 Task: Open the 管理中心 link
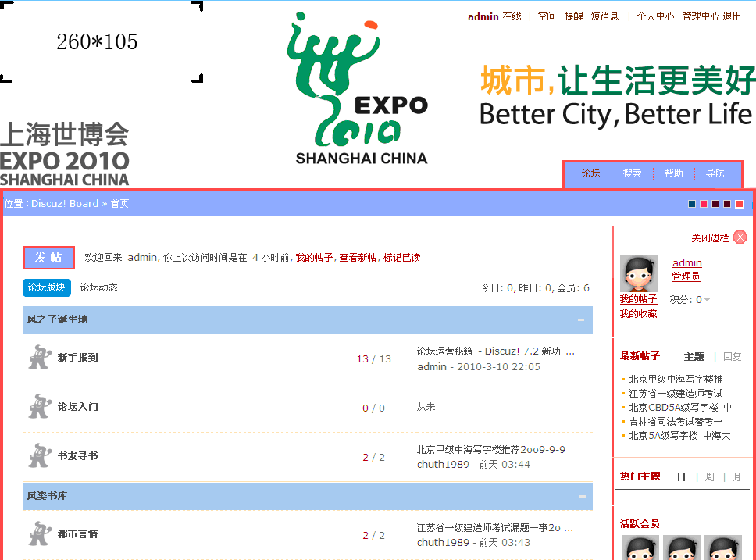[701, 16]
